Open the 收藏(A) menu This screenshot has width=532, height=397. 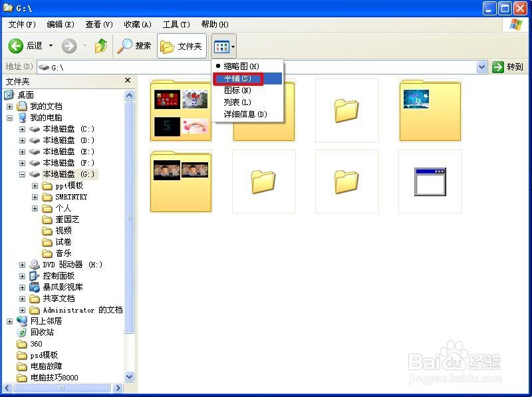[138, 25]
